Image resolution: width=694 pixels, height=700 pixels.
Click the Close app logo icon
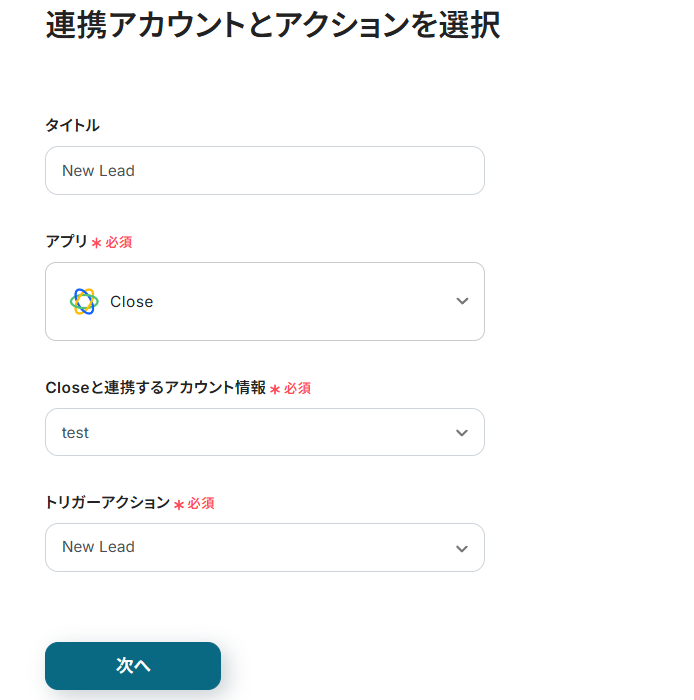pos(84,301)
